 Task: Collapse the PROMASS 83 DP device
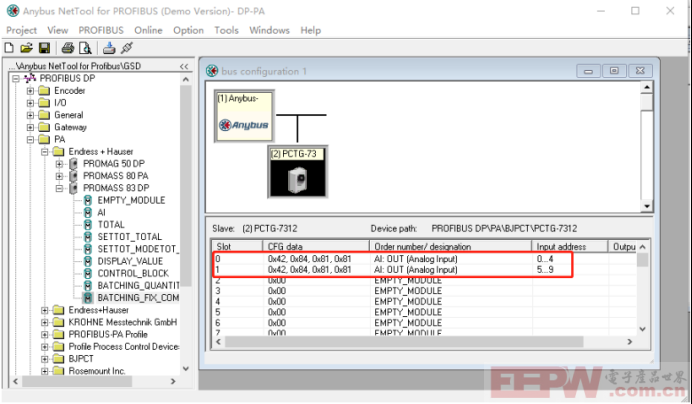click(x=59, y=188)
